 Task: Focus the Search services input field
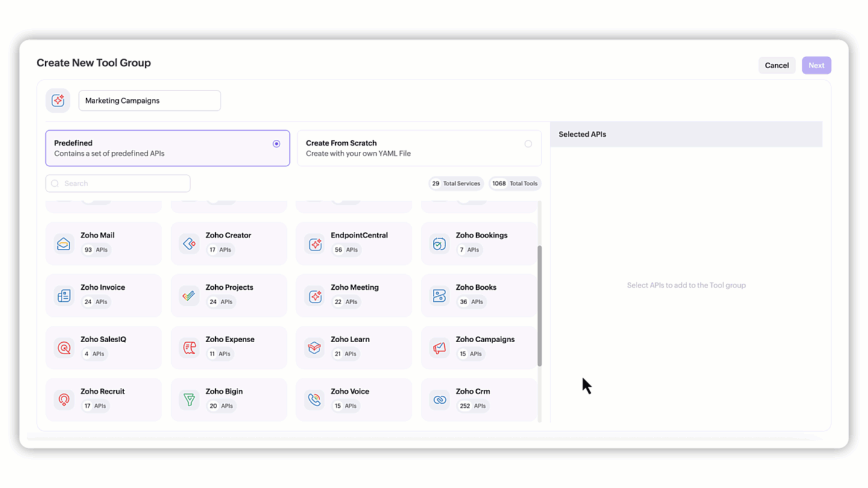click(x=118, y=183)
